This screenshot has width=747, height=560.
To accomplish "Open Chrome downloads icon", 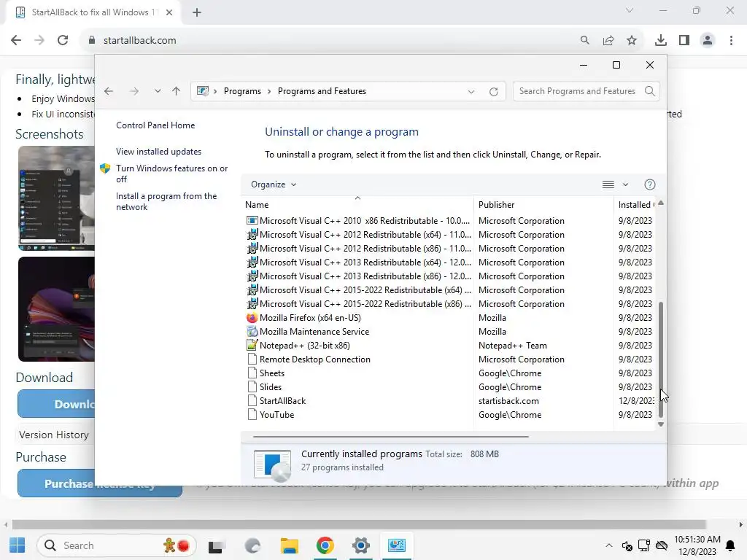I will tap(660, 41).
